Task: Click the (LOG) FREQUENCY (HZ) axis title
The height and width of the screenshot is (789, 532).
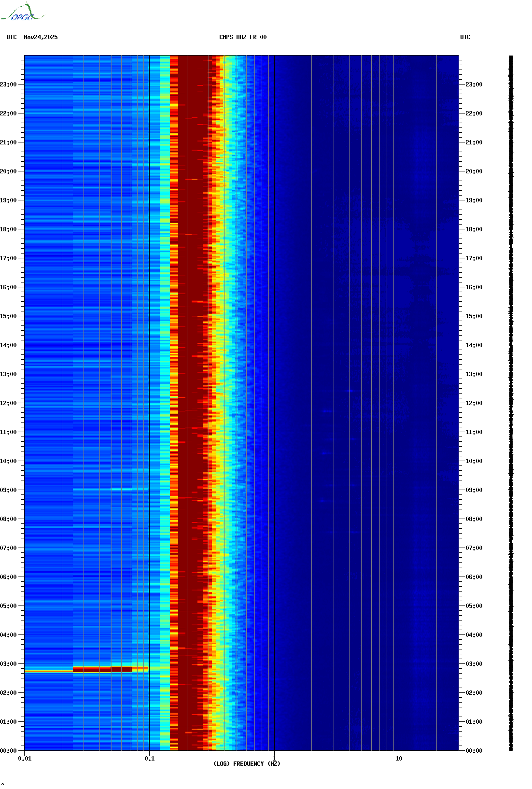Action: point(247,764)
